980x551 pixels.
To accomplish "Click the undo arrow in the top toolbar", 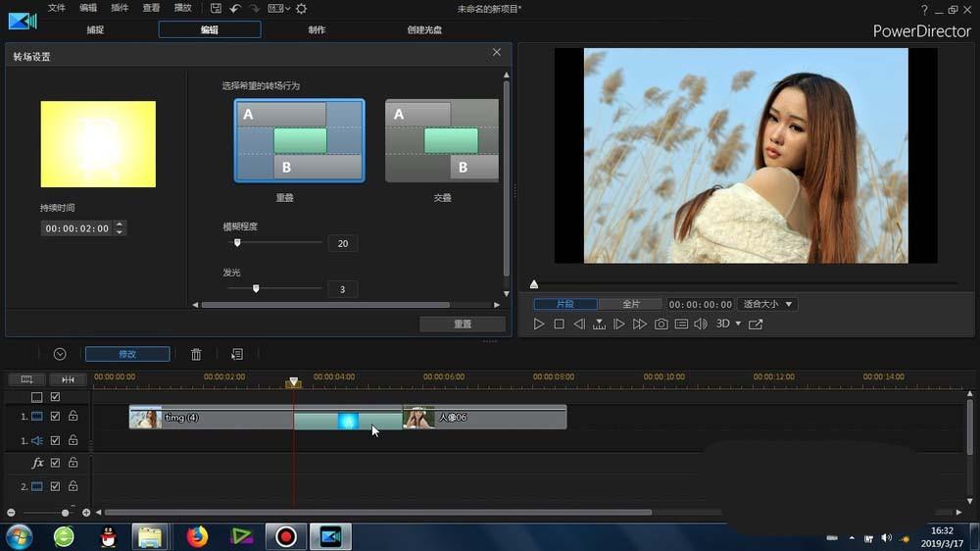I will [235, 9].
